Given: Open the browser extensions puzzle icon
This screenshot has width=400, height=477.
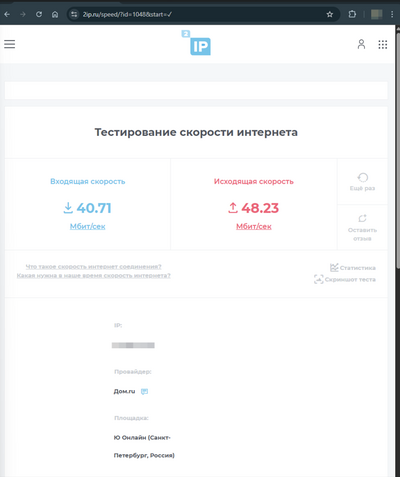Looking at the screenshot, I should pyautogui.click(x=352, y=14).
